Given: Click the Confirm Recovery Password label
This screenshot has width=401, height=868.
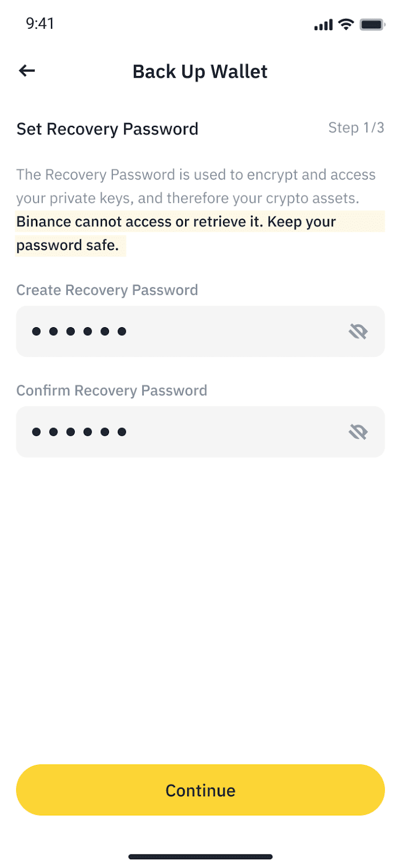Looking at the screenshot, I should [112, 391].
